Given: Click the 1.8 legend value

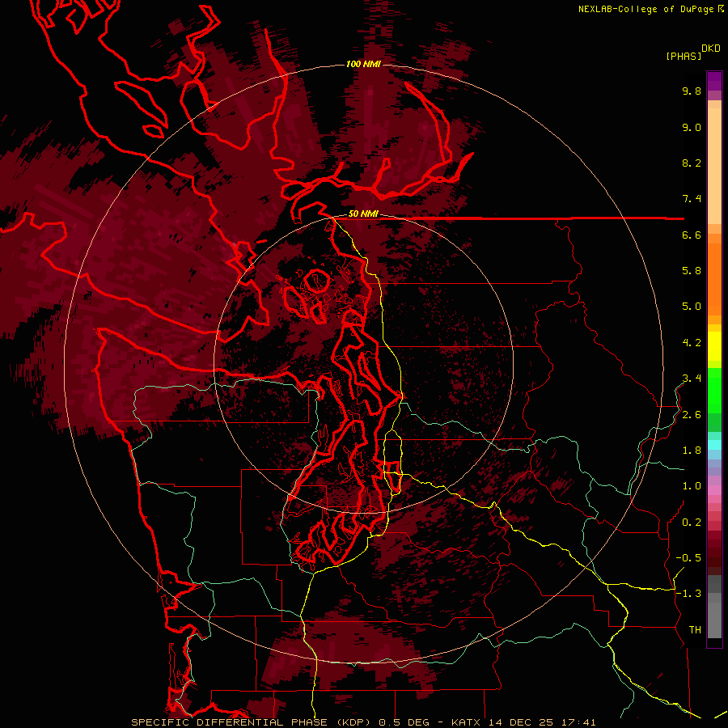Looking at the screenshot, I should [x=692, y=451].
